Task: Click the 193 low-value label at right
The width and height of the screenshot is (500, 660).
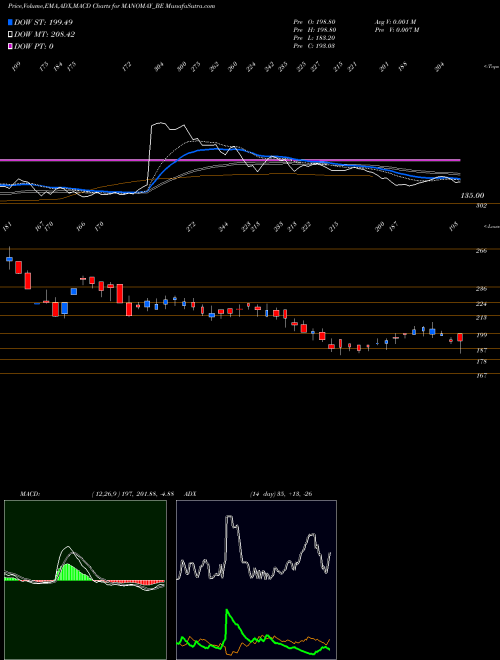Action: pos(454,226)
